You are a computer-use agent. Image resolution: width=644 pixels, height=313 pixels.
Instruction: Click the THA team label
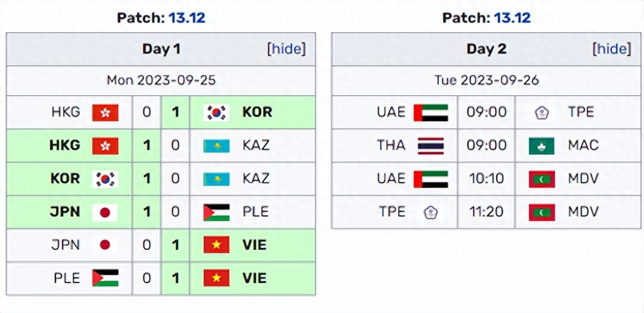[x=391, y=146]
